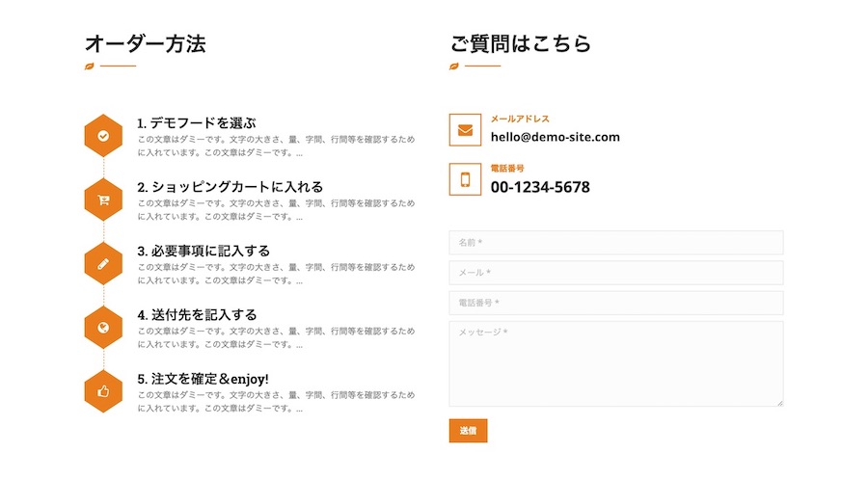868x479 pixels.
Task: Click the heading 1. デモフードを選ぶ
Action: pos(197,122)
